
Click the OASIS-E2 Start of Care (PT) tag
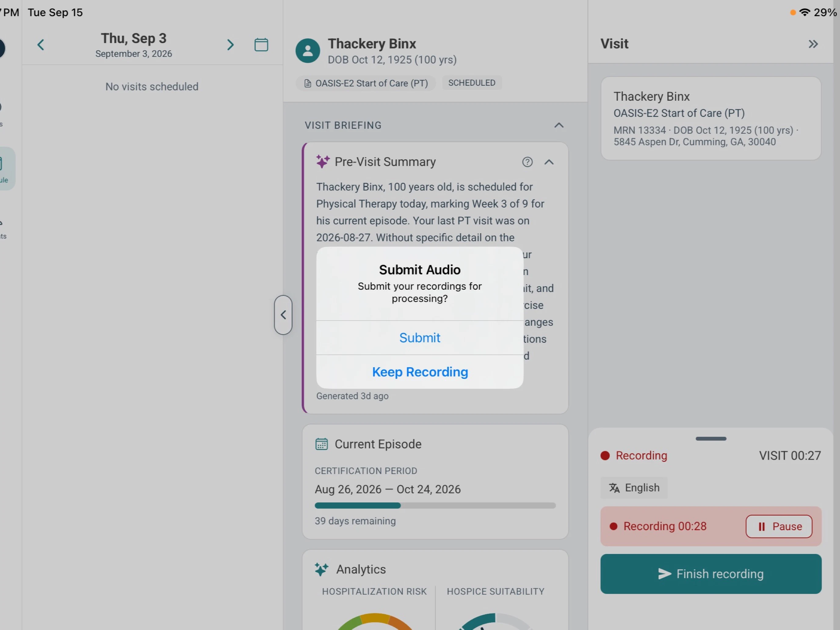[x=366, y=83]
